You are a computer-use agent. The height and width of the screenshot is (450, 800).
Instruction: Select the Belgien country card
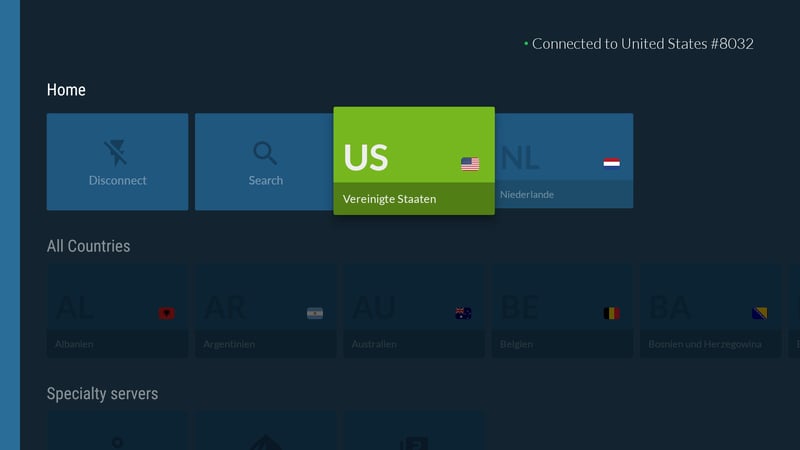[562, 310]
